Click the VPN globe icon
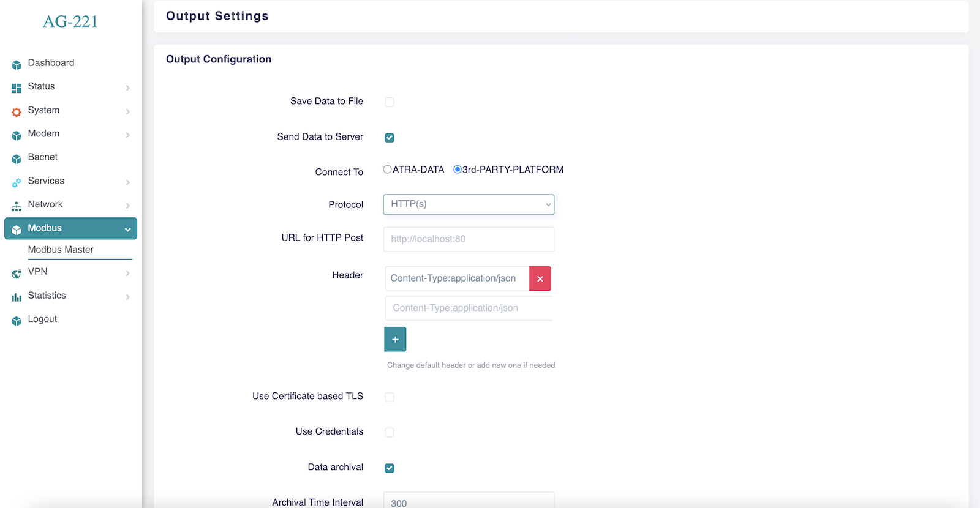Screen dimensions: 980x508 point(17,274)
